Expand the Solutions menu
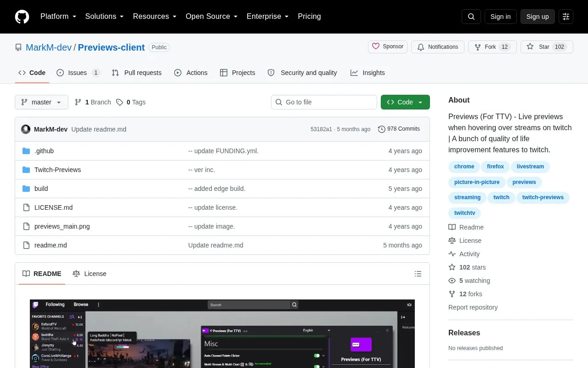The width and height of the screenshot is (588, 368). [105, 17]
